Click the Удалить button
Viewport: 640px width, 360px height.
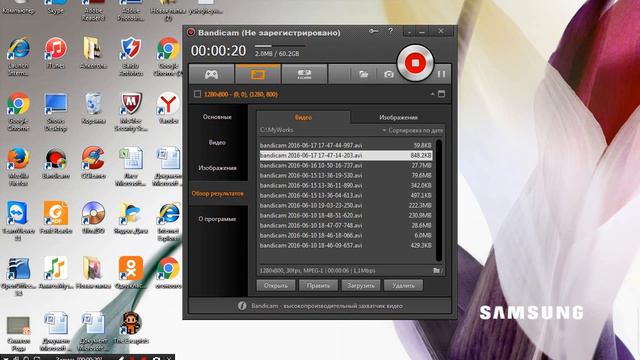pos(403,285)
